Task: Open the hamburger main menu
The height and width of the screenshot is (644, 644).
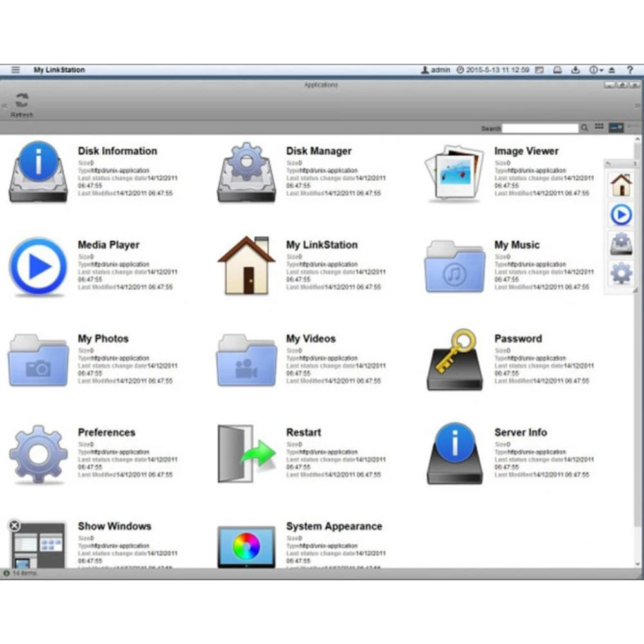Action: pos(15,70)
